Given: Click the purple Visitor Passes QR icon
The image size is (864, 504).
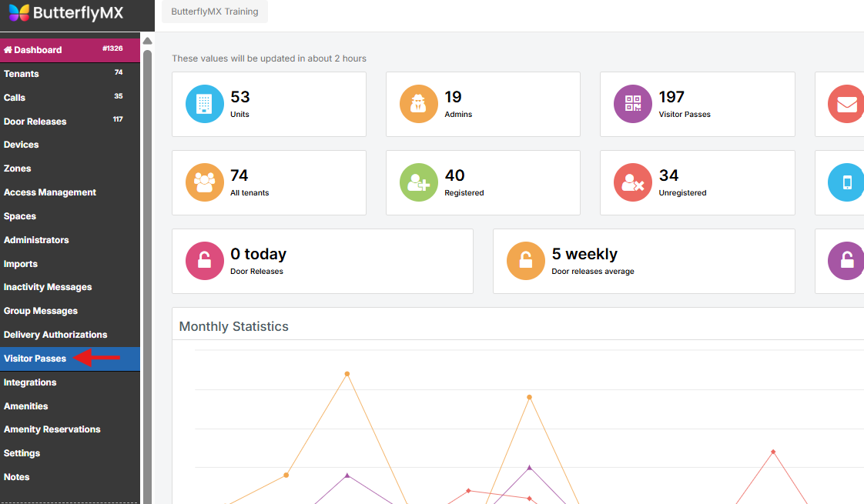Looking at the screenshot, I should click(633, 104).
